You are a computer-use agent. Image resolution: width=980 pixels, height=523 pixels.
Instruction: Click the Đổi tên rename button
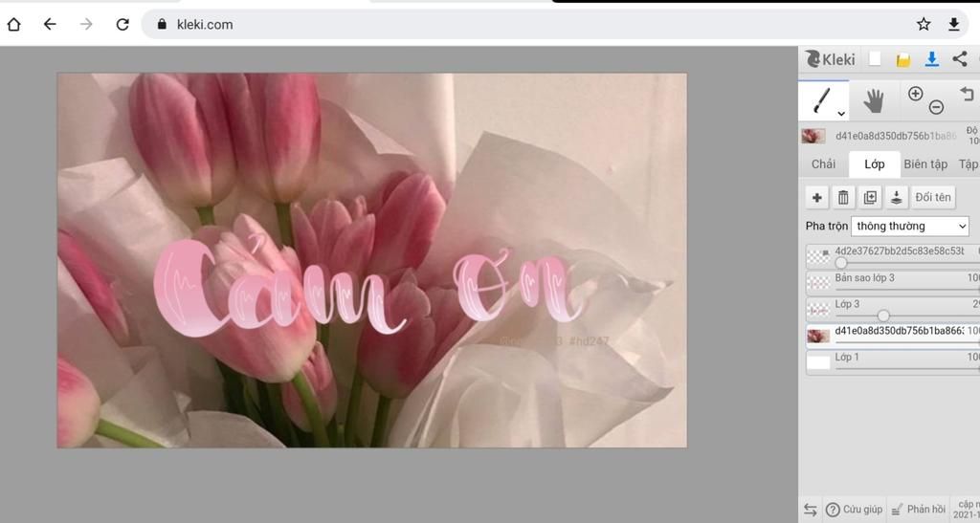[933, 197]
